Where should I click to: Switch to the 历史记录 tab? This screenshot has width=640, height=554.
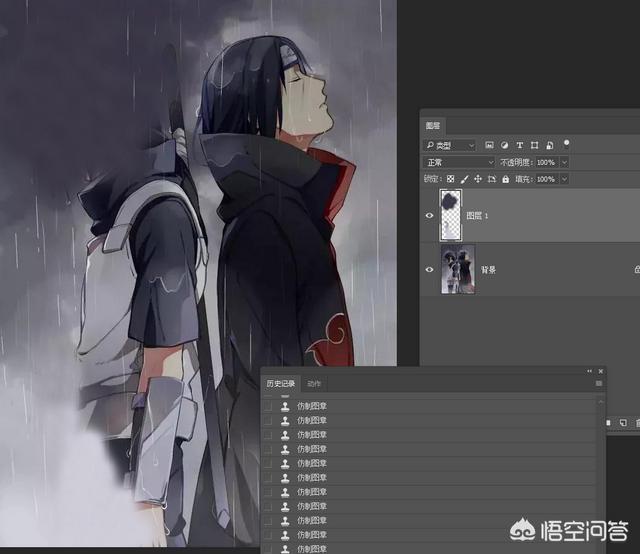tap(281, 384)
